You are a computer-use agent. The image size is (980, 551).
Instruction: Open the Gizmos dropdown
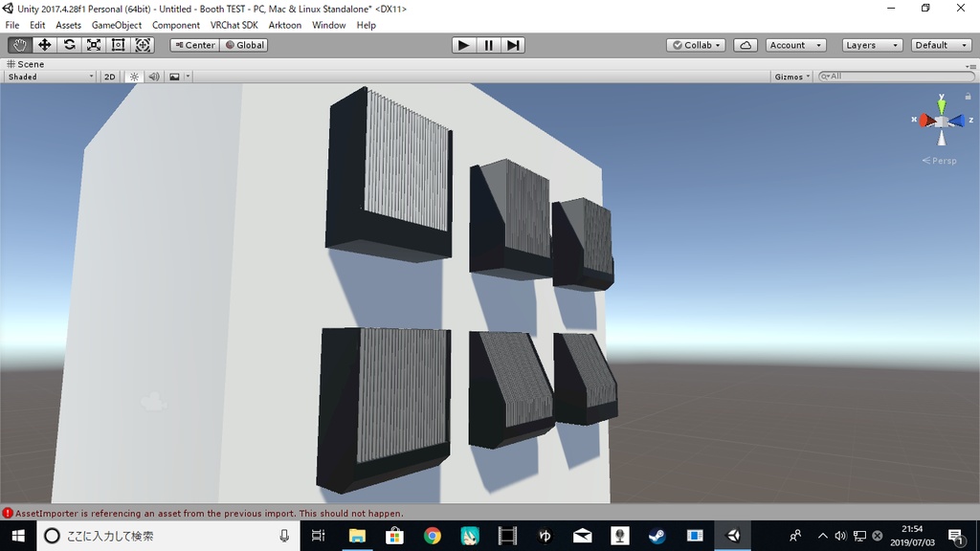[x=792, y=77]
